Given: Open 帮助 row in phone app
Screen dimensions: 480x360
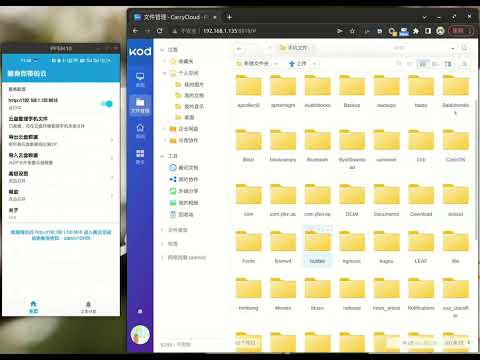Looking at the screenshot, I should [x=61, y=195].
